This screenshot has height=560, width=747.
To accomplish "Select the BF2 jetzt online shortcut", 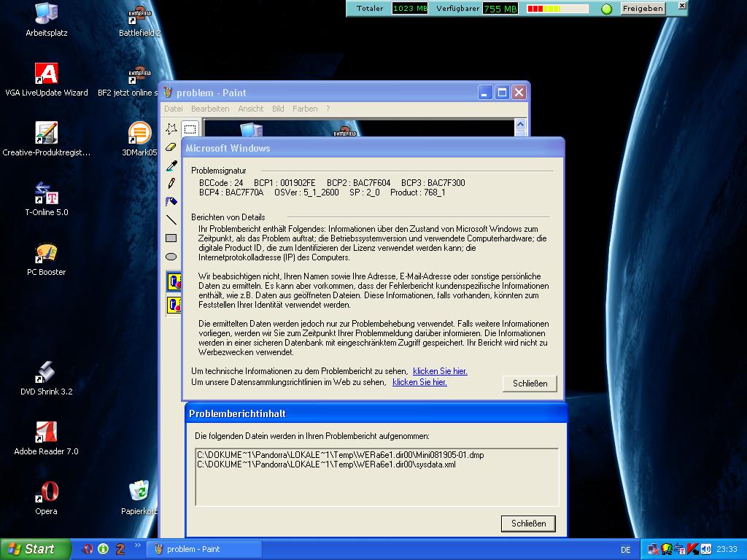I will pyautogui.click(x=128, y=81).
